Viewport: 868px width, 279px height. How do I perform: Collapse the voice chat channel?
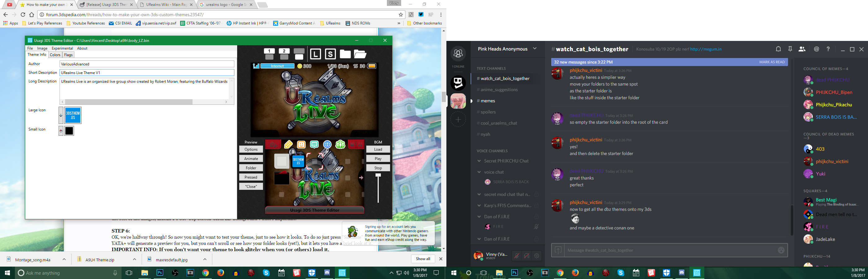[479, 172]
